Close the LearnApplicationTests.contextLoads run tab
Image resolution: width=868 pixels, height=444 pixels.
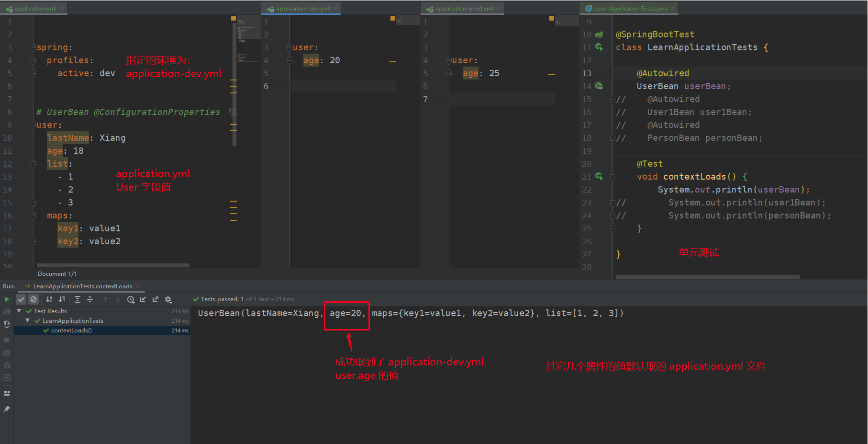pyautogui.click(x=138, y=286)
